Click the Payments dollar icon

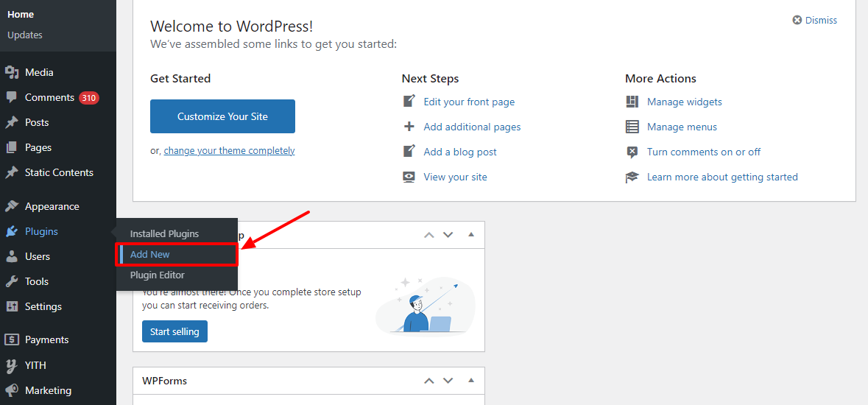click(x=11, y=339)
